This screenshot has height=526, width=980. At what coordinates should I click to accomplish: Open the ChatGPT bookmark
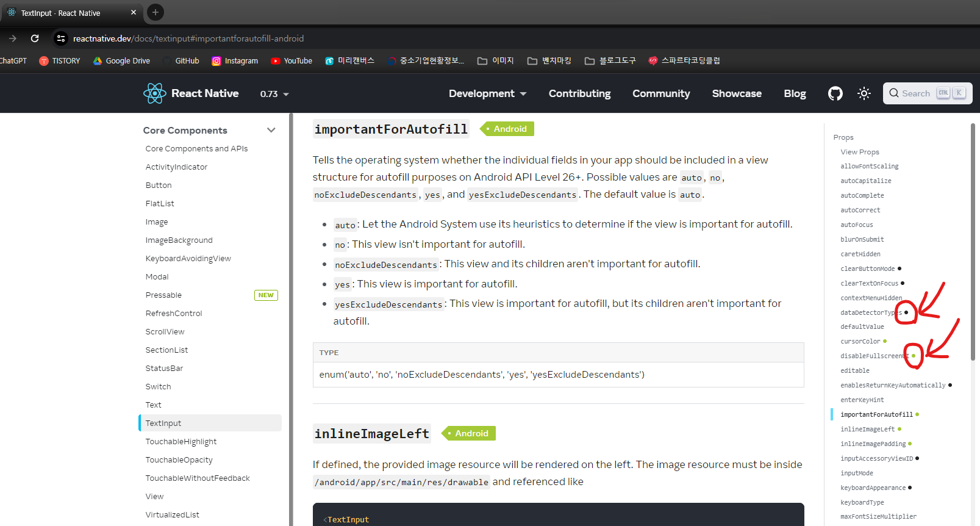point(13,60)
